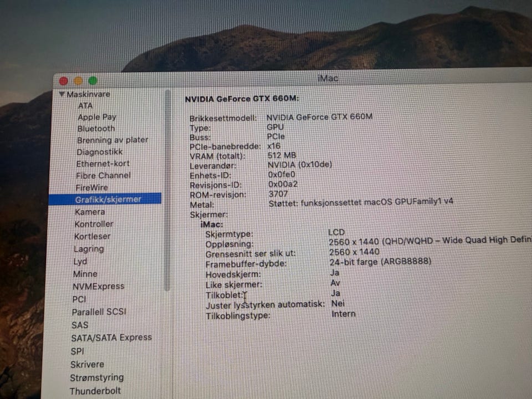Open Parallell SCSI entry
532x399 pixels.
click(x=99, y=312)
